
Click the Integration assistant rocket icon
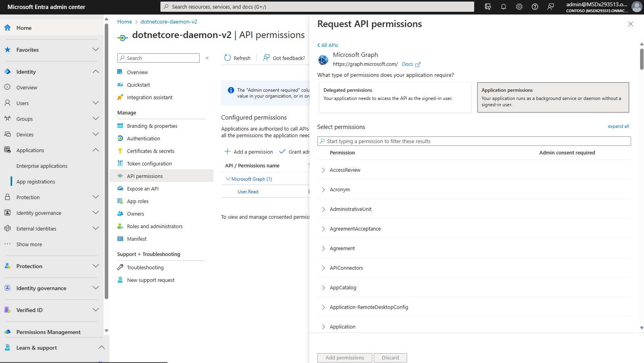click(x=120, y=97)
